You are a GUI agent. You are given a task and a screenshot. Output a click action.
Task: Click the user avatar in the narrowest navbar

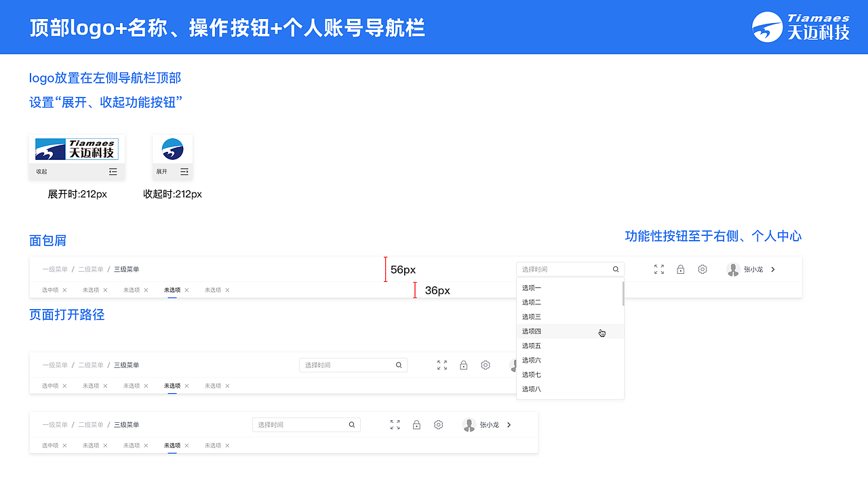pyautogui.click(x=469, y=425)
